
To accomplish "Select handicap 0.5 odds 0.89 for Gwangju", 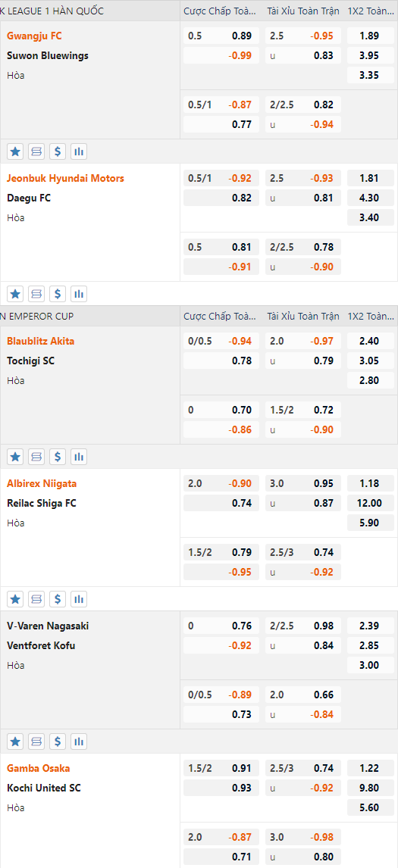I will tap(221, 36).
